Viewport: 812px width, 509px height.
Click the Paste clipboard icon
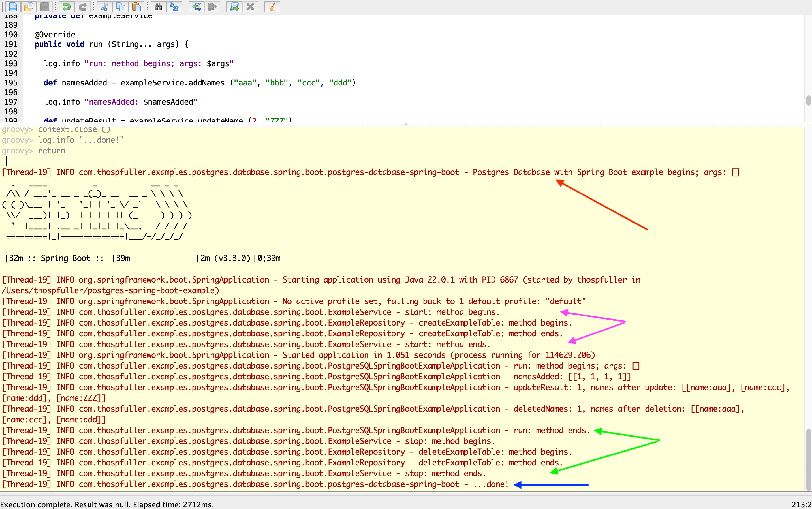click(x=136, y=7)
